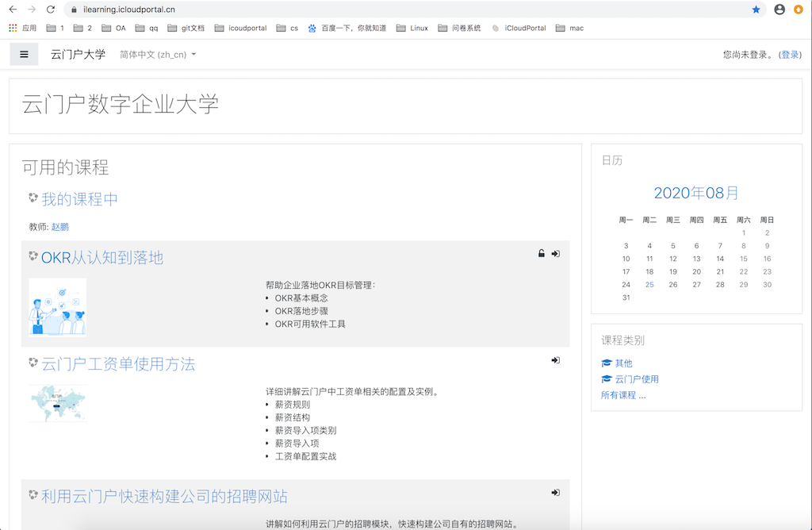
Task: Click the 登录 login link
Action: coord(791,55)
